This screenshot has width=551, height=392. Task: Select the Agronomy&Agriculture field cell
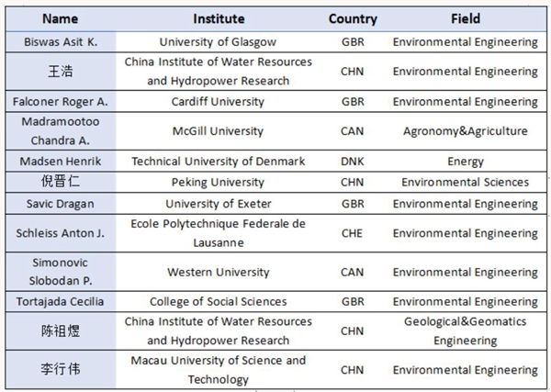(x=465, y=131)
